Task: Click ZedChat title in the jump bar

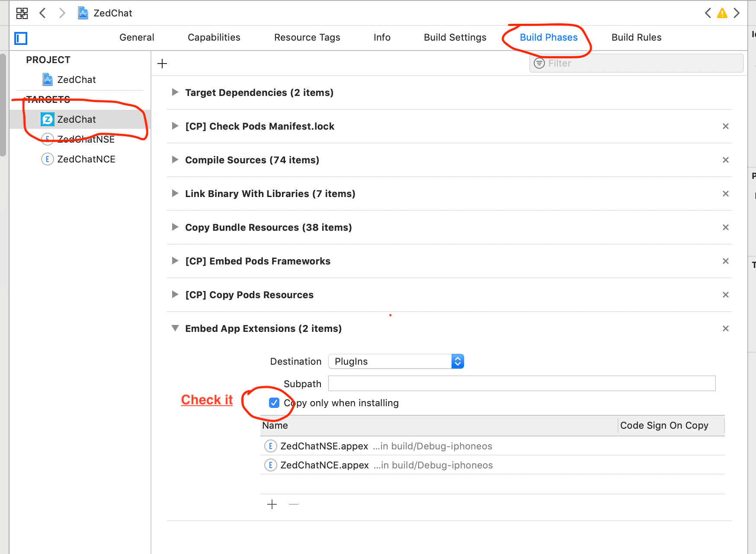Action: (x=113, y=13)
